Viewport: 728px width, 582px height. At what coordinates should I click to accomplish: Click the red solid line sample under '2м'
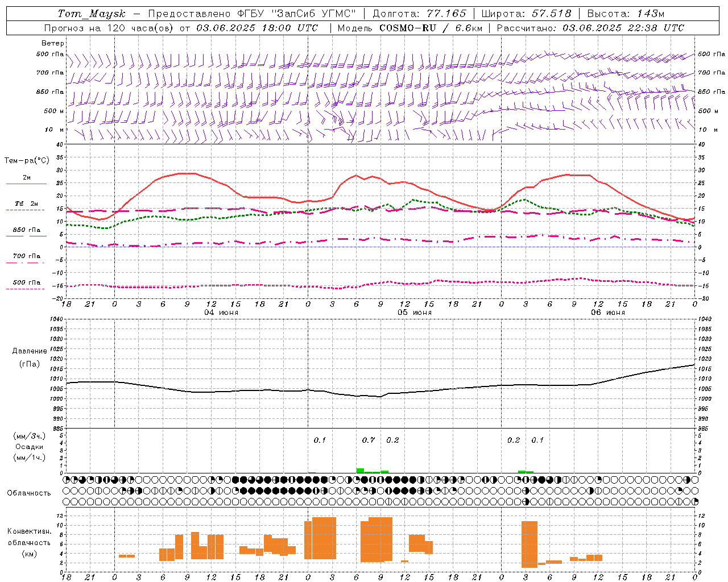point(26,184)
